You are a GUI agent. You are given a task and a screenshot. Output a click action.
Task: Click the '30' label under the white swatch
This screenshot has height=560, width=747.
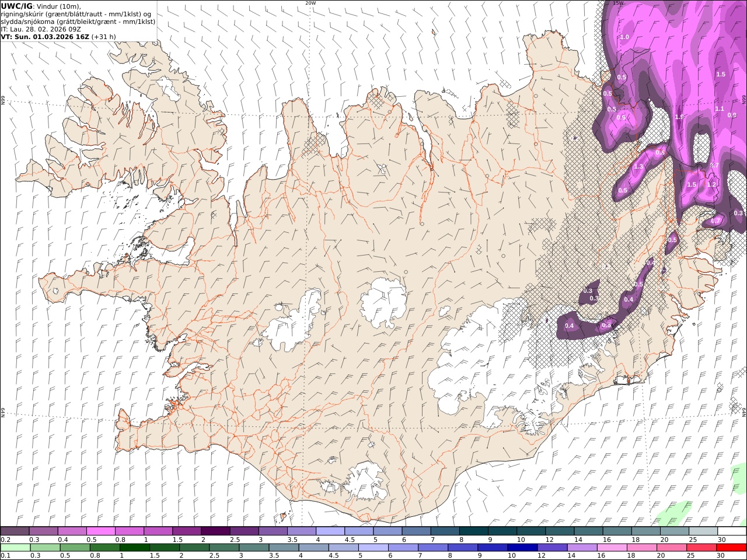[x=721, y=540]
